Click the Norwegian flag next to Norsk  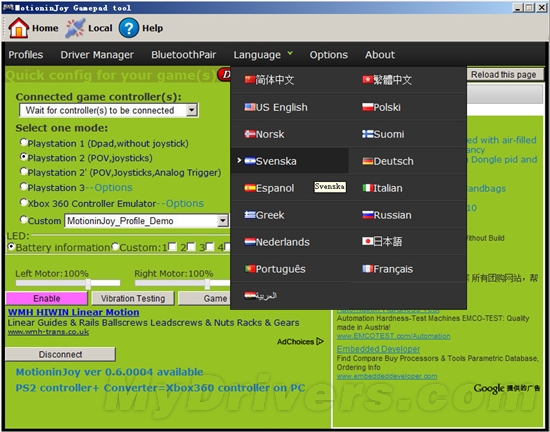point(250,134)
